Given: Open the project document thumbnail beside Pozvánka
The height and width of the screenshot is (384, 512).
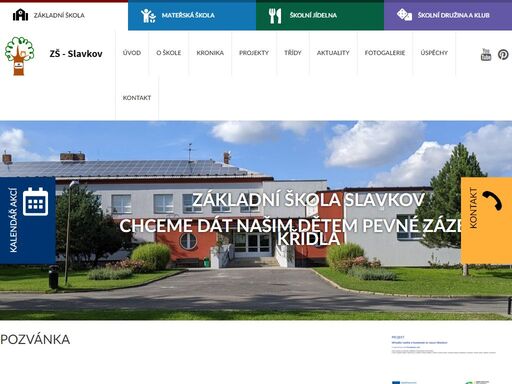Looking at the screenshot, I should pyautogui.click(x=444, y=359).
